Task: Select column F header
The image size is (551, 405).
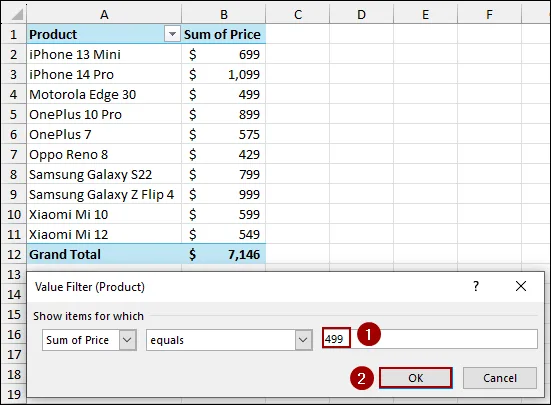Action: [x=490, y=14]
